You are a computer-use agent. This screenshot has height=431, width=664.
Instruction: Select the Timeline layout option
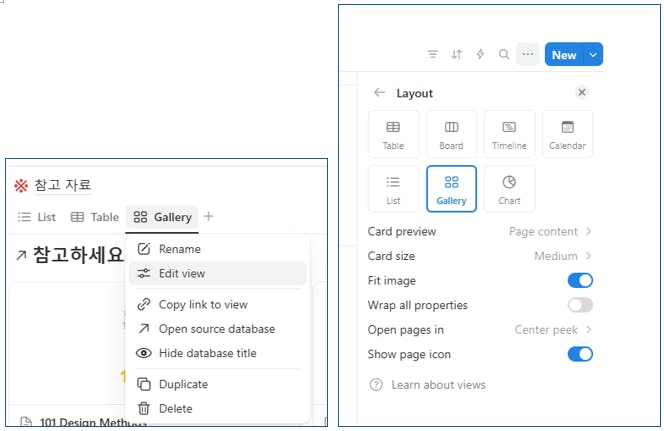(509, 134)
